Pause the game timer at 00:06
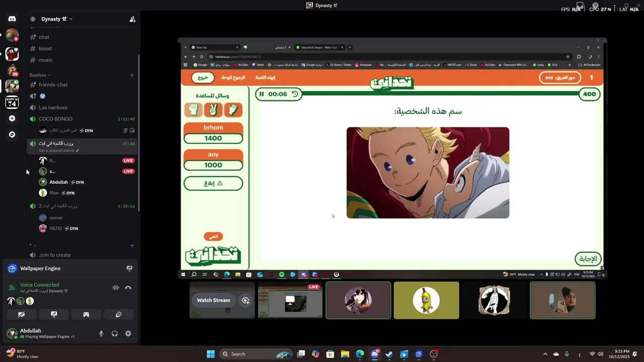Image resolution: width=644 pixels, height=362 pixels. (x=261, y=94)
